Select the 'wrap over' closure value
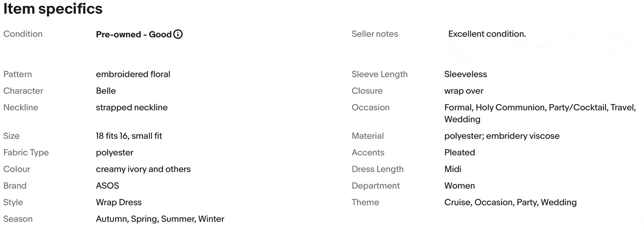 point(464,91)
